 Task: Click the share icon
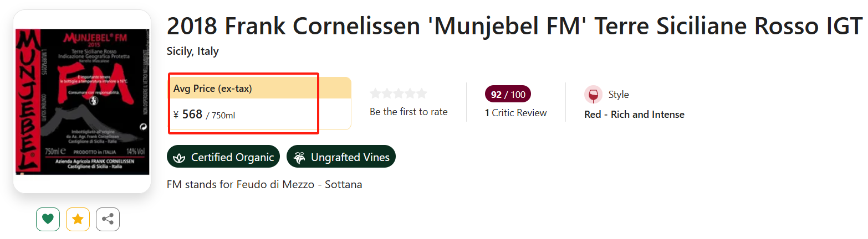tap(108, 219)
